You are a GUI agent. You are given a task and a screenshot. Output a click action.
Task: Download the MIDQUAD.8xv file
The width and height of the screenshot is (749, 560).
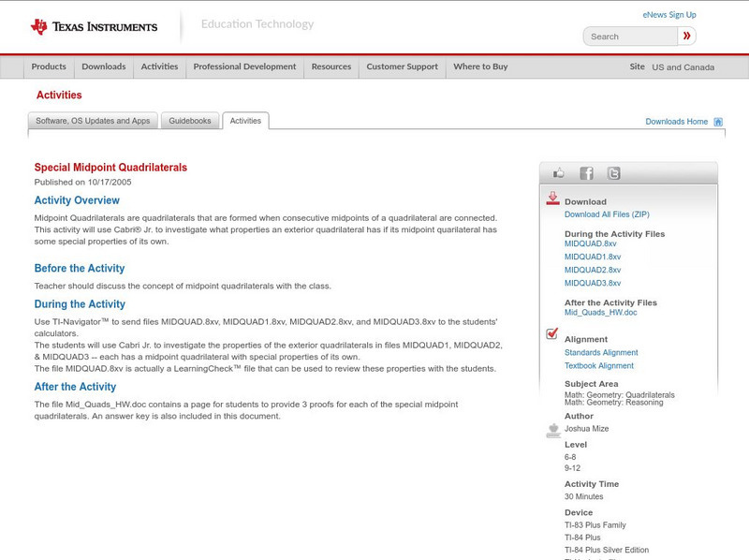tap(591, 243)
